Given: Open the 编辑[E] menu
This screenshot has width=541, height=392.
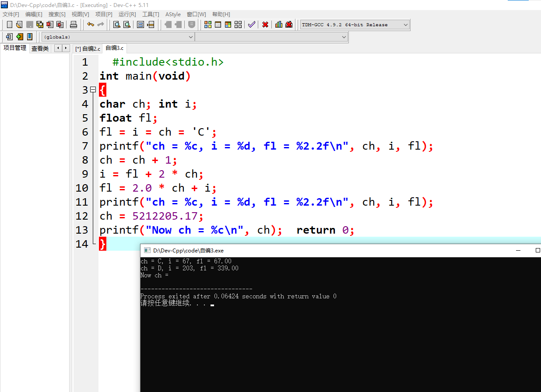Looking at the screenshot, I should [34, 14].
